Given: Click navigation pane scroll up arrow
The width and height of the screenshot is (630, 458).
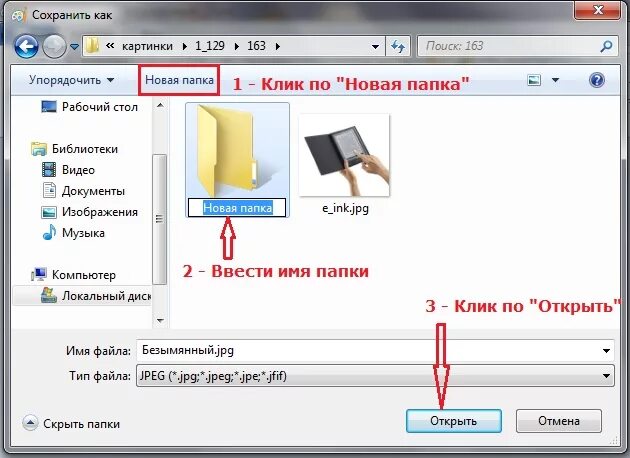Looking at the screenshot, I should 160,105.
